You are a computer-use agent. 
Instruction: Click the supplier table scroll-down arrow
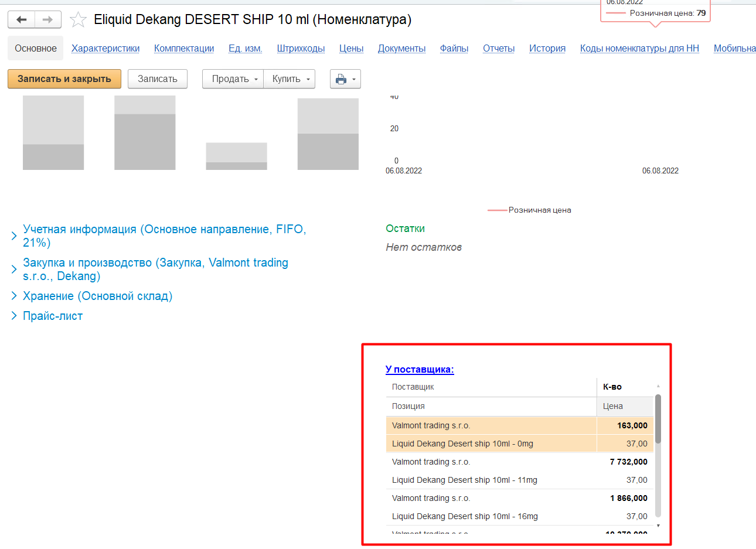coord(658,526)
